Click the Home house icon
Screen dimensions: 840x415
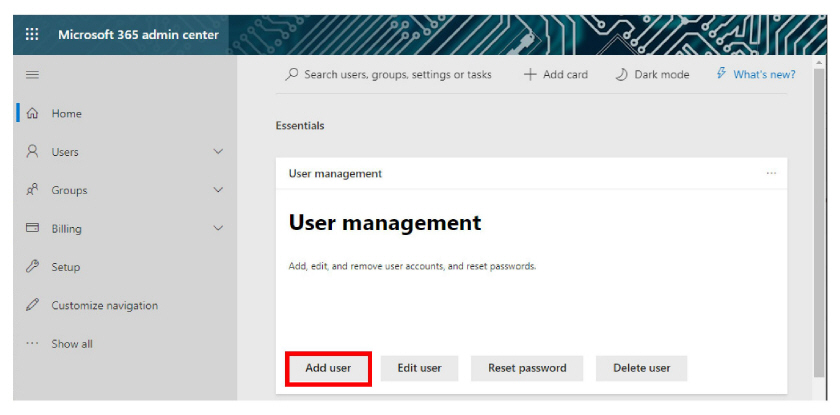pyautogui.click(x=33, y=114)
